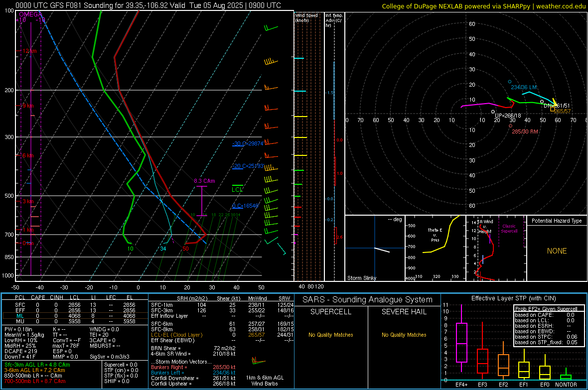
Task: Click the TEI = 20 value
Action: point(99,335)
